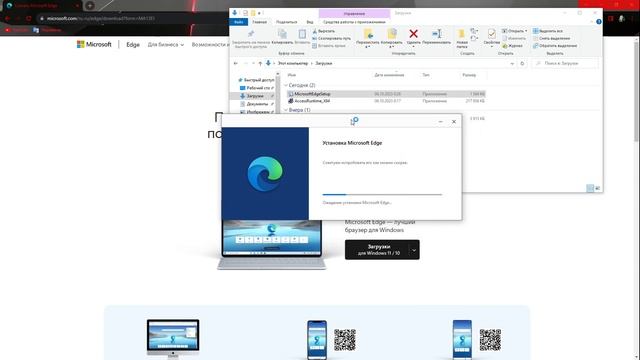Image resolution: width=640 pixels, height=360 pixels.
Task: Click Deselect (Снять выделение) in ribbon
Action: (x=551, y=38)
